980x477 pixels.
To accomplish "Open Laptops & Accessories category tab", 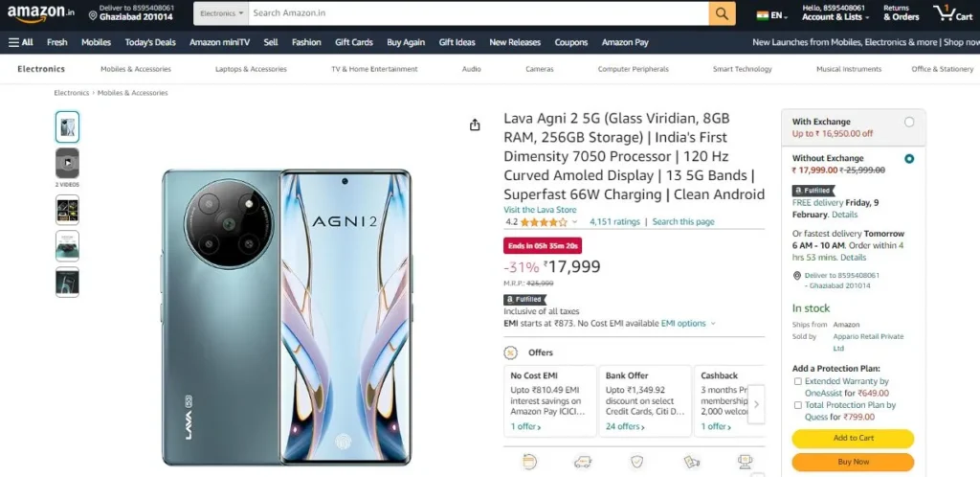I will pos(251,69).
